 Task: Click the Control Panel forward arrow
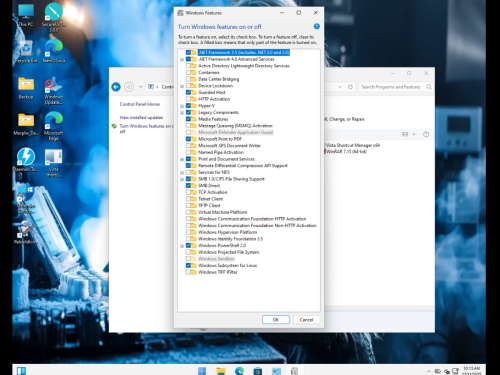coord(129,87)
